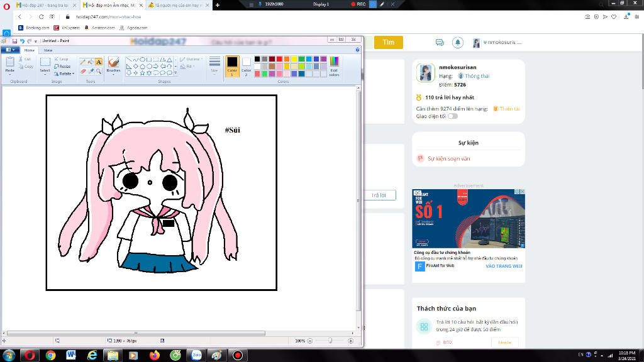644x362 pixels.
Task: Select the Pencil tool in Paint
Action: pyautogui.click(x=83, y=62)
